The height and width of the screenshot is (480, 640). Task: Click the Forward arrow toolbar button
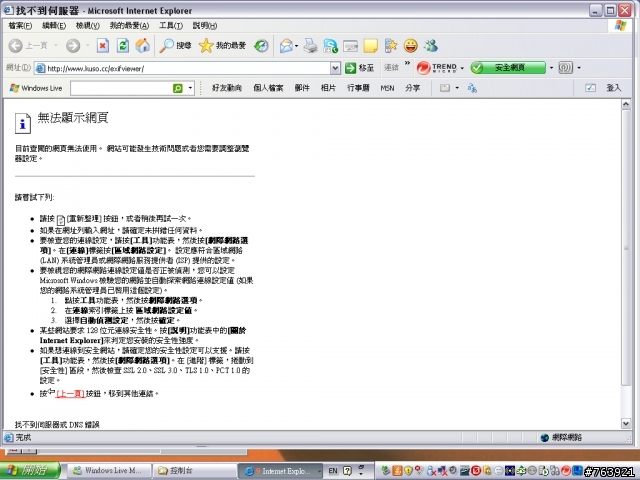coord(73,45)
